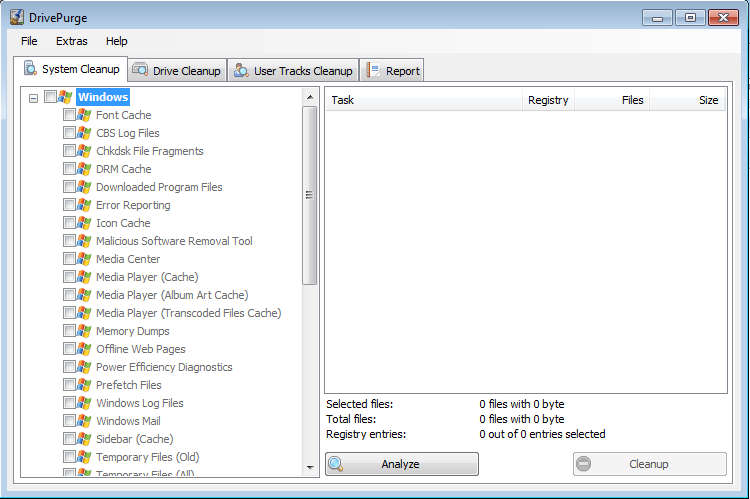The image size is (750, 499).
Task: Check the Error Reporting checkbox
Action: 69,204
